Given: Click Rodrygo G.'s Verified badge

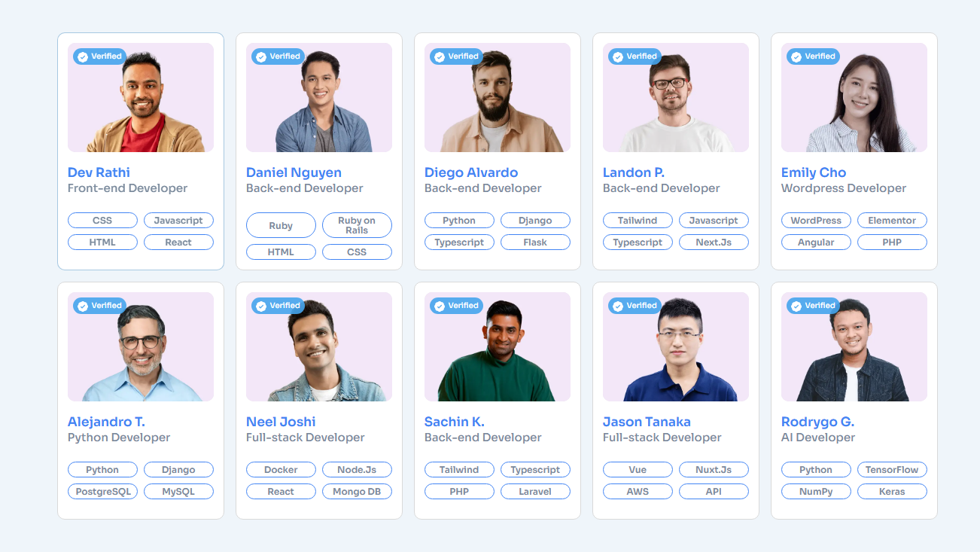Looking at the screenshot, I should (813, 306).
